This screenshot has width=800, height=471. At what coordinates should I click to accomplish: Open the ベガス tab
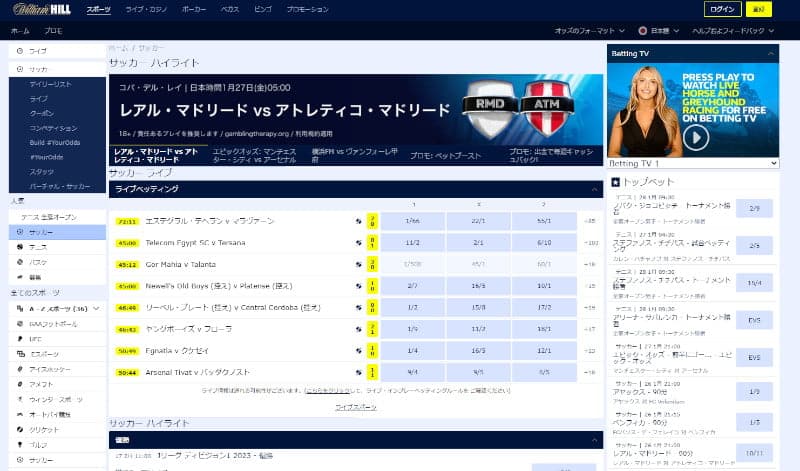click(x=230, y=9)
